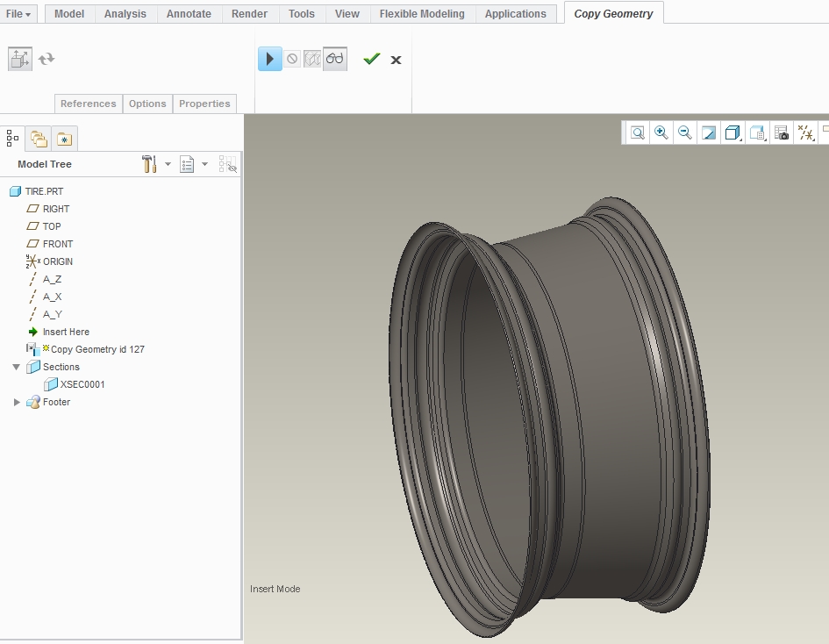Open the Annotate tab
This screenshot has width=829, height=644.
(x=189, y=14)
